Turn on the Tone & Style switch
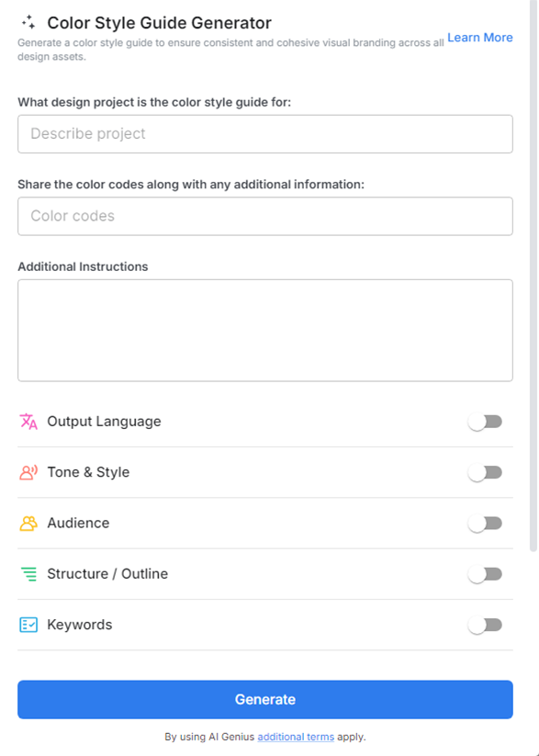Viewport: 539px width, 756px height. pos(485,471)
